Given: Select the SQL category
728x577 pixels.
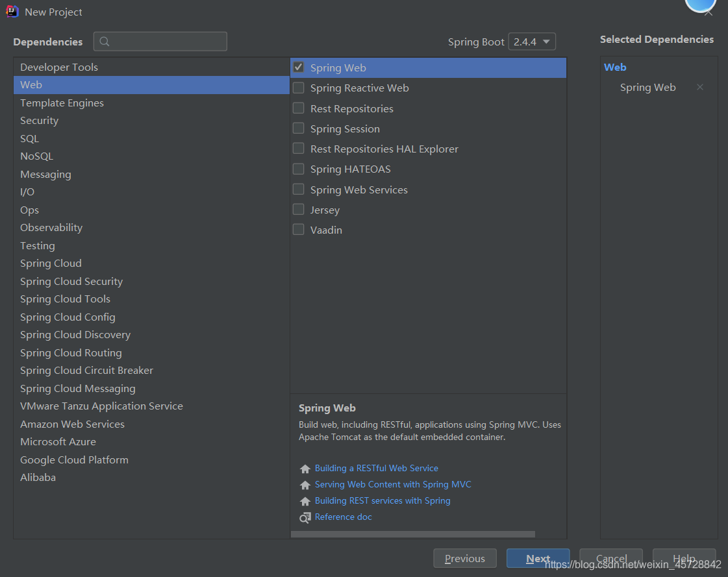Looking at the screenshot, I should click(x=151, y=139).
